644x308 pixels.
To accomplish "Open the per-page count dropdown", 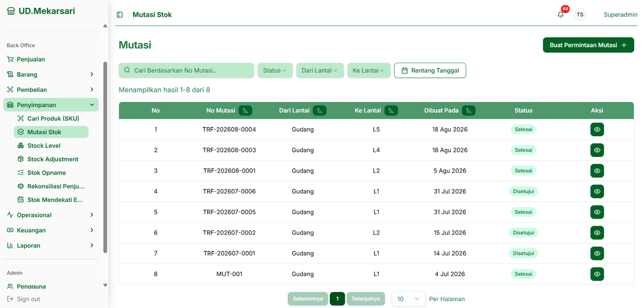I will [408, 299].
